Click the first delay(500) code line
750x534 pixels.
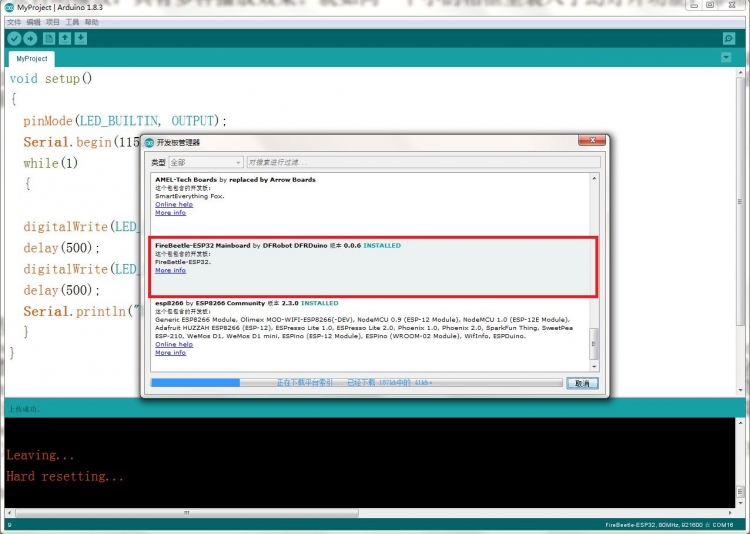pos(62,248)
